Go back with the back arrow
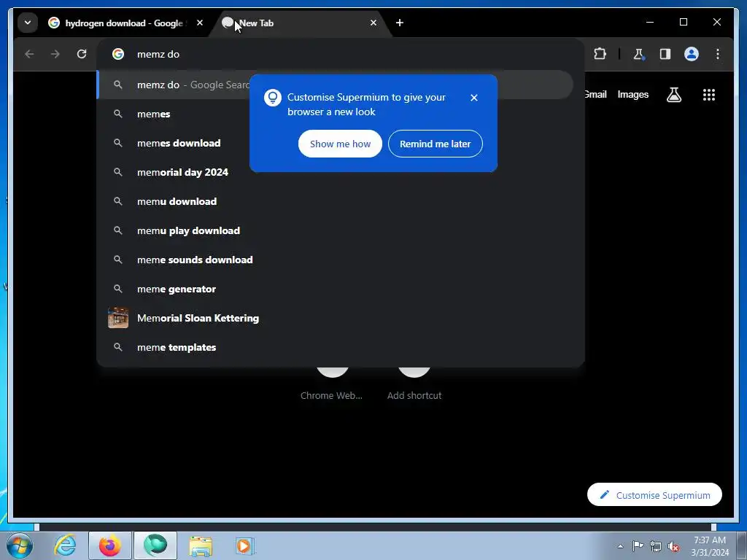 [29, 54]
